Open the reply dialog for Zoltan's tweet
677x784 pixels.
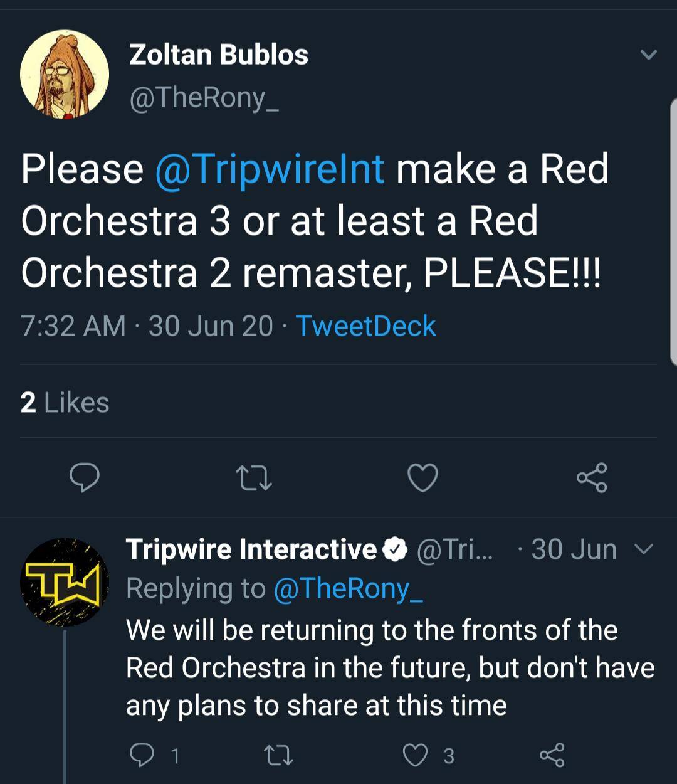pyautogui.click(x=83, y=478)
